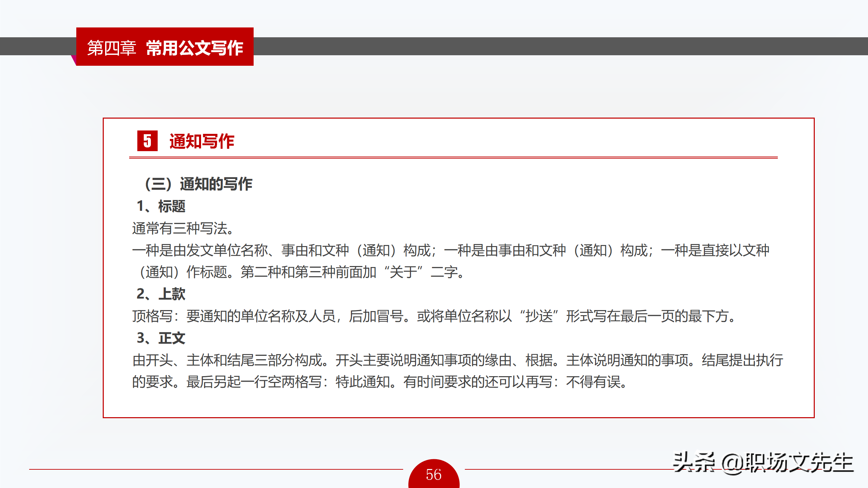Select the 3、正文 heading
This screenshot has height=488, width=868.
coord(161,338)
